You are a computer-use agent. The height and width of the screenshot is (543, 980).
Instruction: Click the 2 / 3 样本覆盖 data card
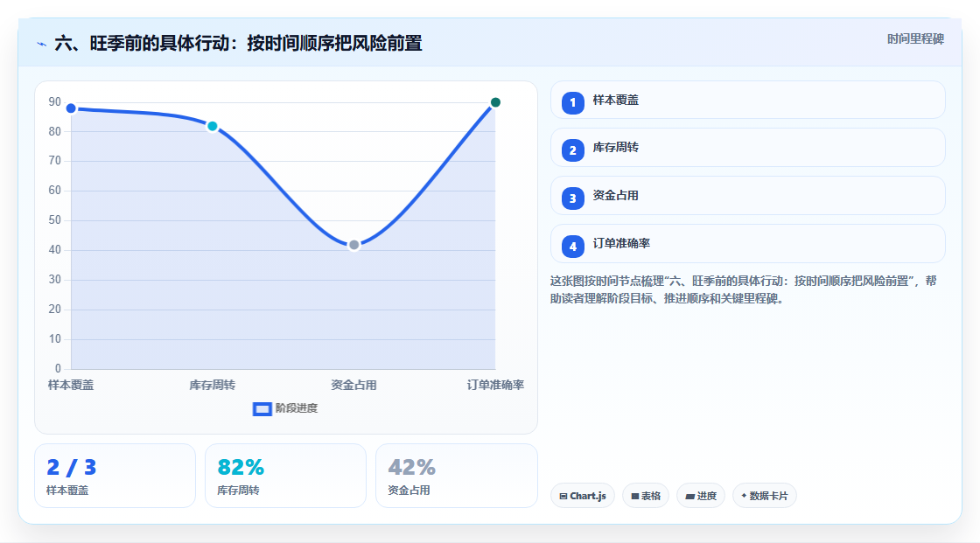tap(115, 477)
